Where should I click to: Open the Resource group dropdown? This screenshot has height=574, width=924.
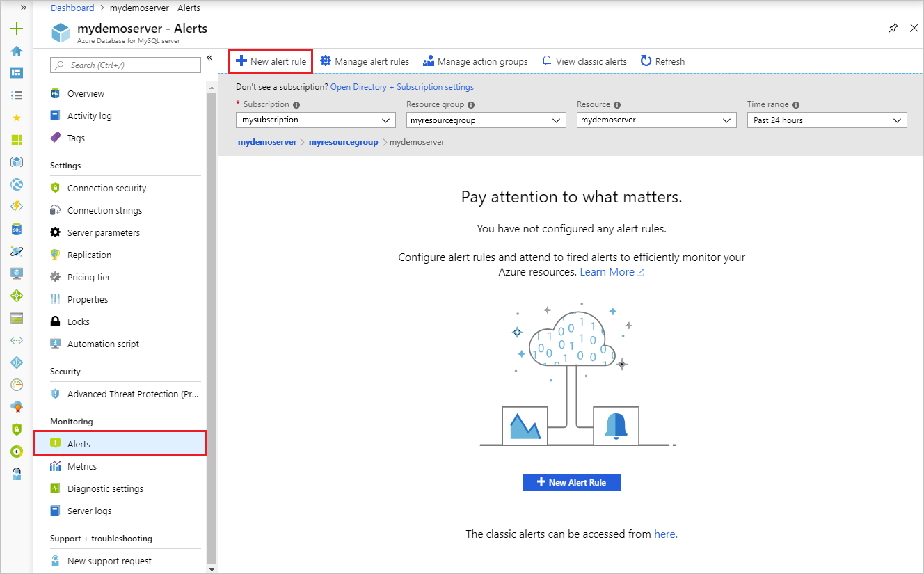(486, 120)
